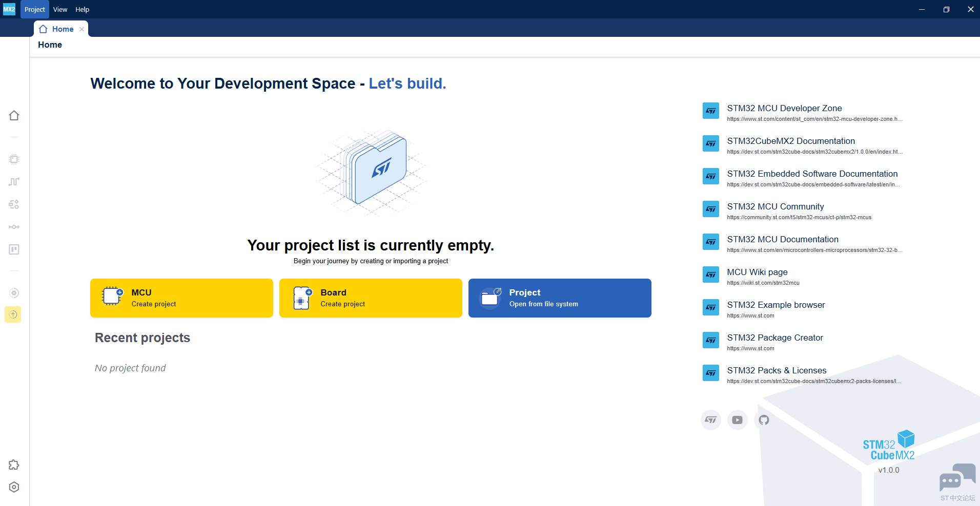Click the ST icon beside STM32 MCU Developer Zone
Viewport: 980px width, 506px height.
pos(711,111)
